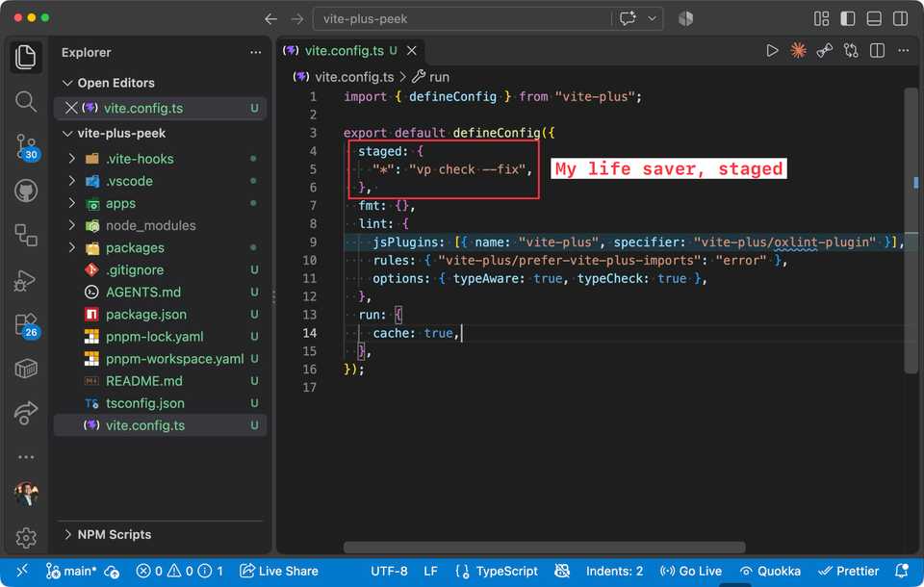Close the vite.config.ts editor tab
Screen dimensions: 924x587
(412, 51)
